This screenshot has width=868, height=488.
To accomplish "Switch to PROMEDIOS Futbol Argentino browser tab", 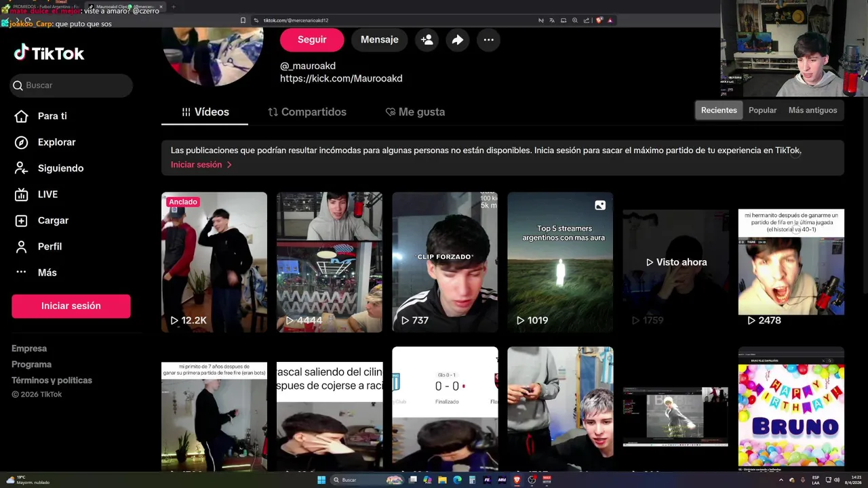I will tap(43, 6).
